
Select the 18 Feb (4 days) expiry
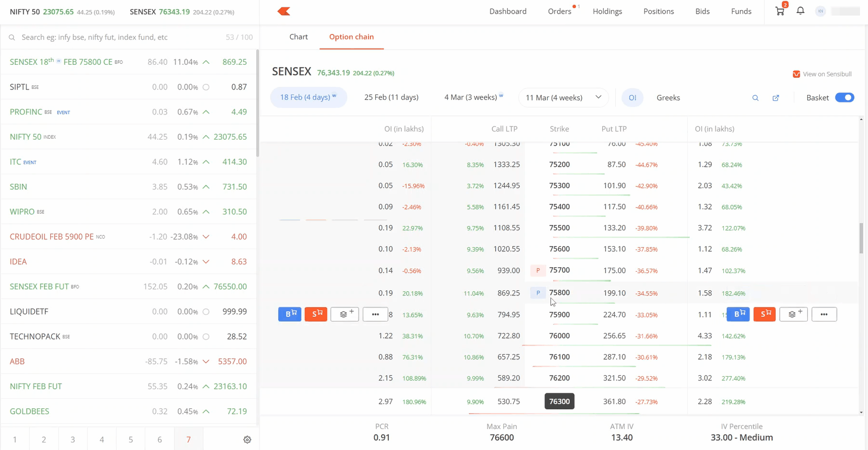(308, 97)
